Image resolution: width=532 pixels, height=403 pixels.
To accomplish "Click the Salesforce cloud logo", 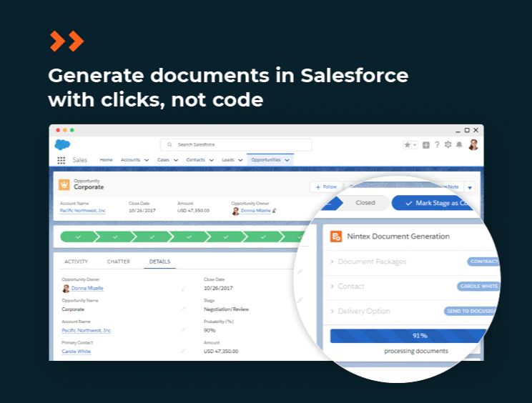I will click(x=62, y=144).
